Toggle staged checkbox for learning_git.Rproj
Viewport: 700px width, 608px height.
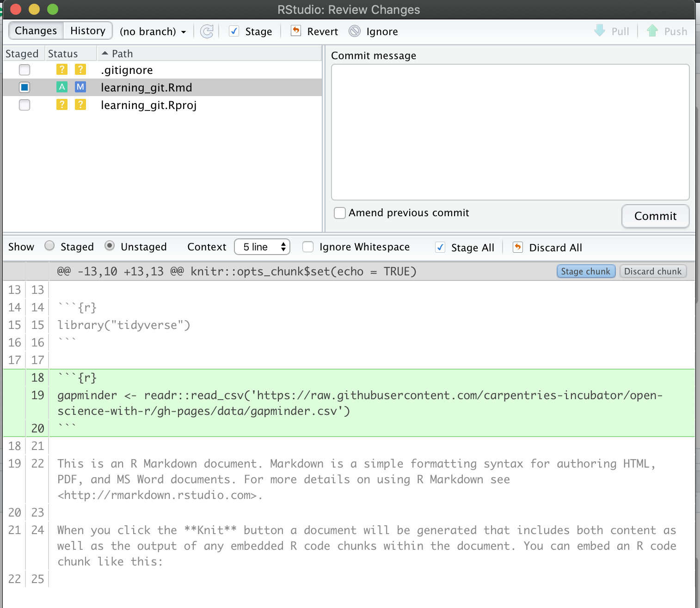(25, 105)
